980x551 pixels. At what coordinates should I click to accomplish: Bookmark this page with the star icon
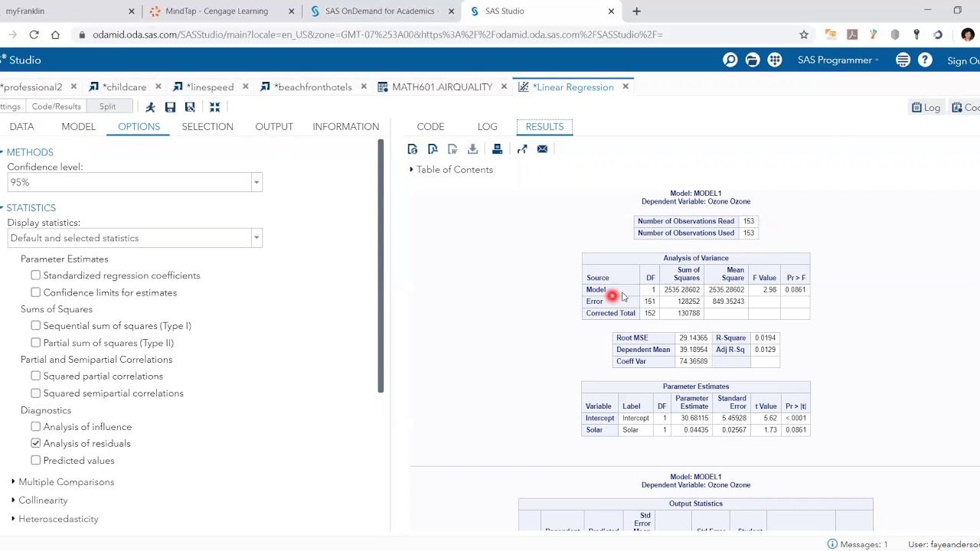[x=804, y=34]
